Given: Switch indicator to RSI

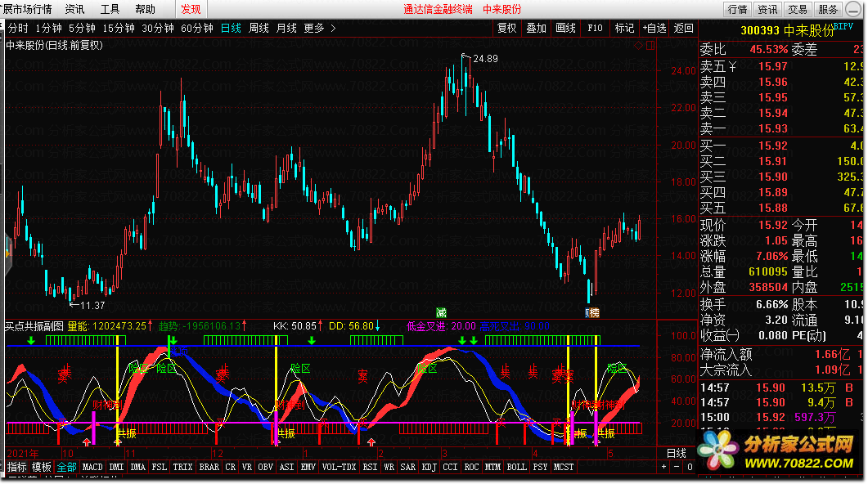Looking at the screenshot, I should point(370,468).
